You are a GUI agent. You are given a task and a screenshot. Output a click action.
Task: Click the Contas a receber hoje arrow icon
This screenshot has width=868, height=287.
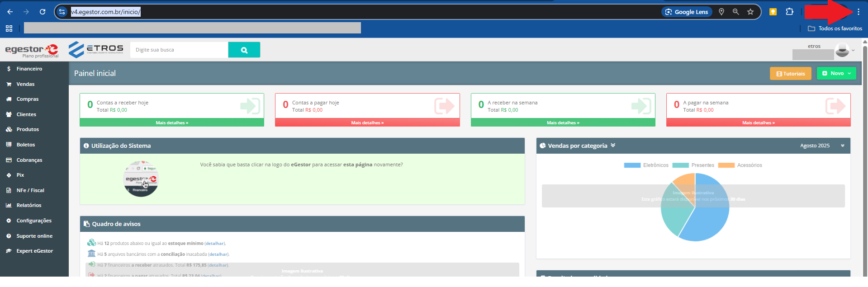[250, 106]
